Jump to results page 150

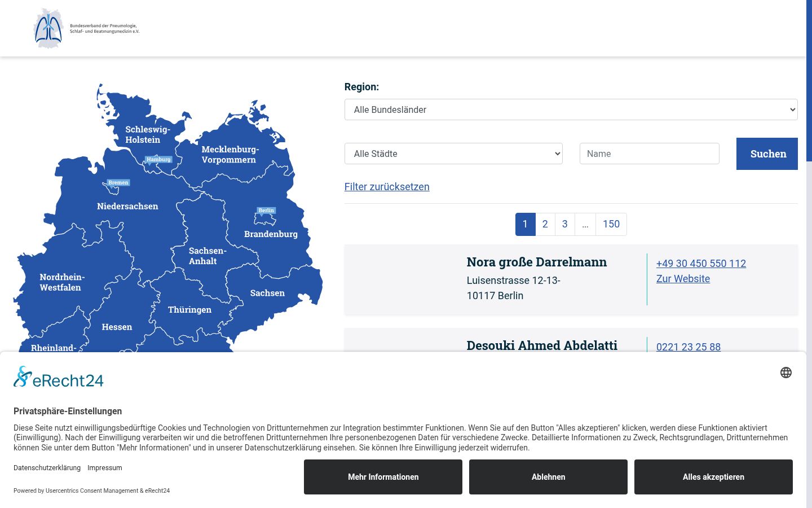tap(611, 224)
